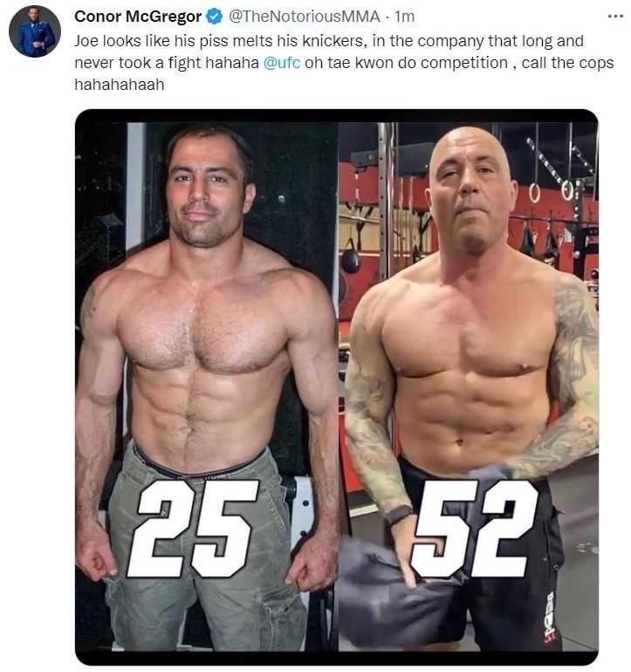Open the right photo labeled 52
631x672 pixels.
pyautogui.click(x=469, y=387)
